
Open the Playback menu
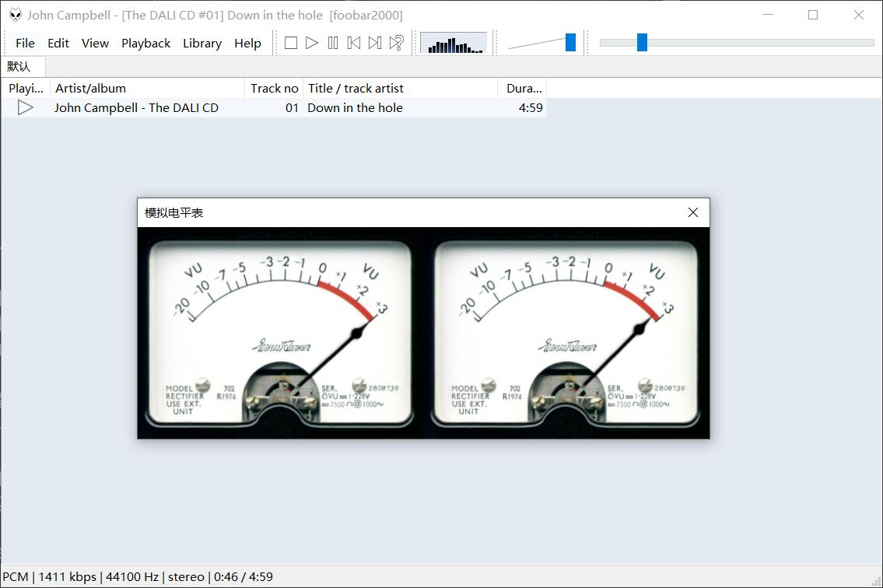coord(145,44)
